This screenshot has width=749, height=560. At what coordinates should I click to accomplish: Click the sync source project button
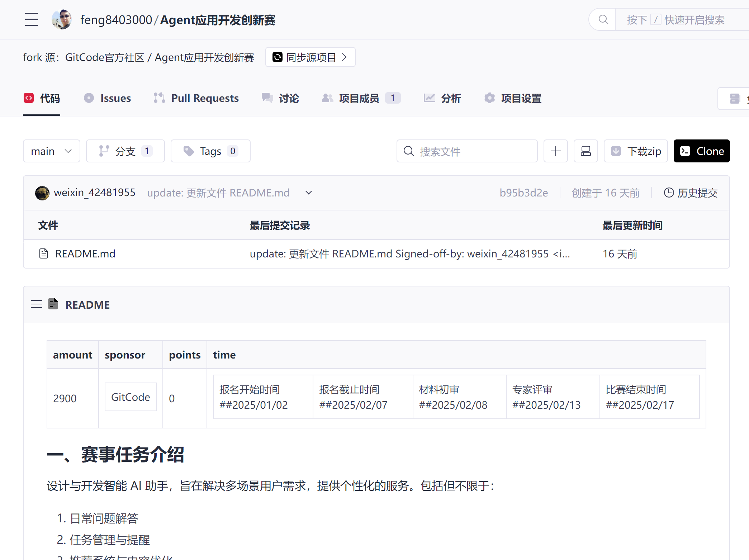(x=310, y=57)
